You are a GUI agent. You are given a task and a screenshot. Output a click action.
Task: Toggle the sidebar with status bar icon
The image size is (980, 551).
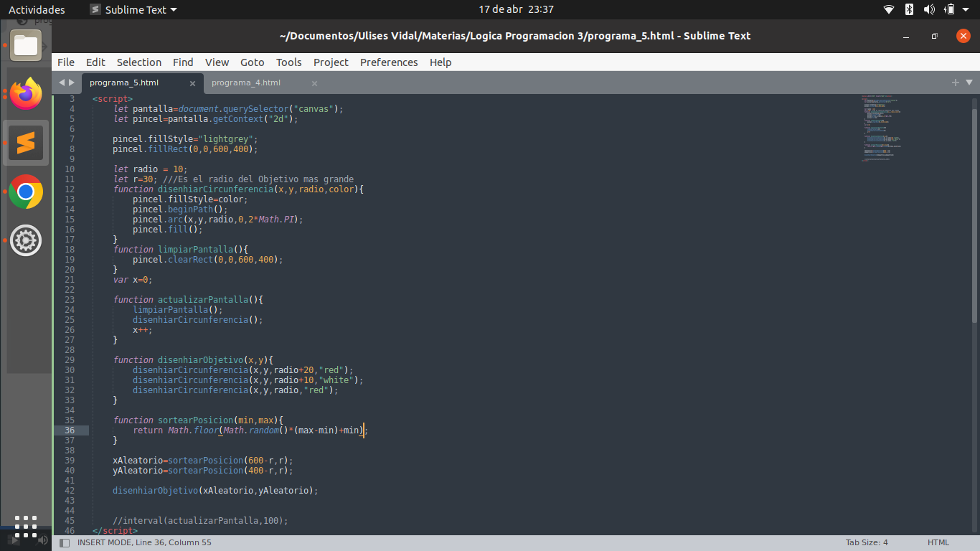tap(65, 542)
